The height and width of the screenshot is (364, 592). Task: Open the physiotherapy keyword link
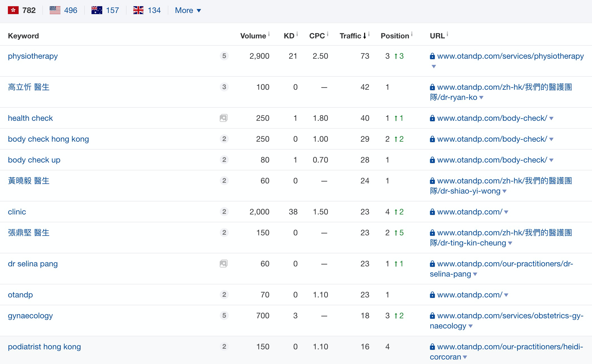coord(33,56)
